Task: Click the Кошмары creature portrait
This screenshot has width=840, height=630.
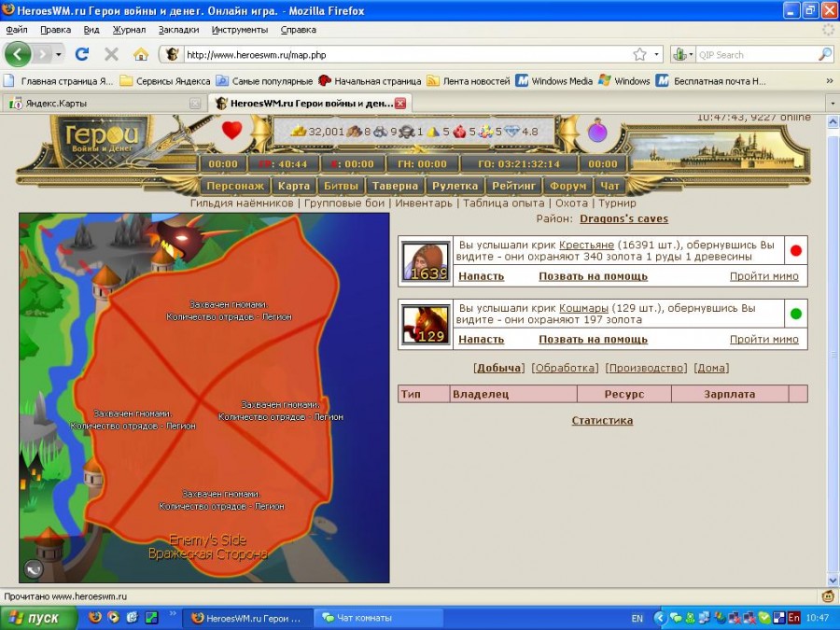Action: click(426, 325)
